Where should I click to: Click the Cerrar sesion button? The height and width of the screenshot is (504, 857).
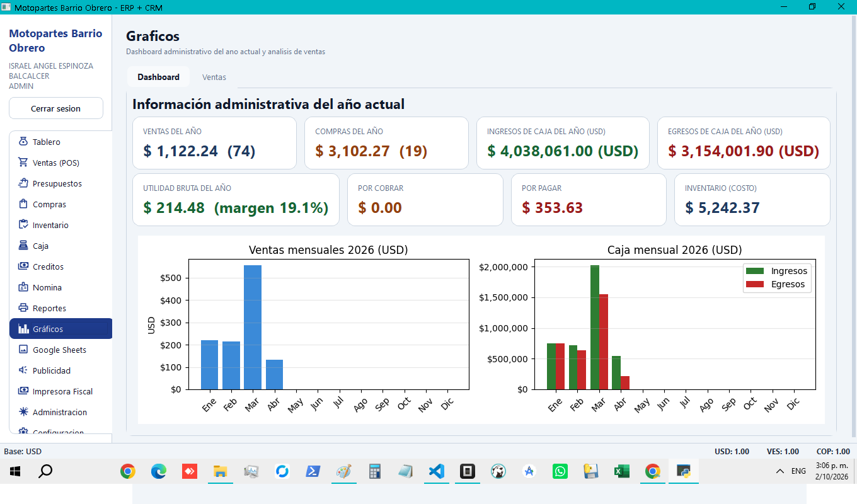pos(56,108)
